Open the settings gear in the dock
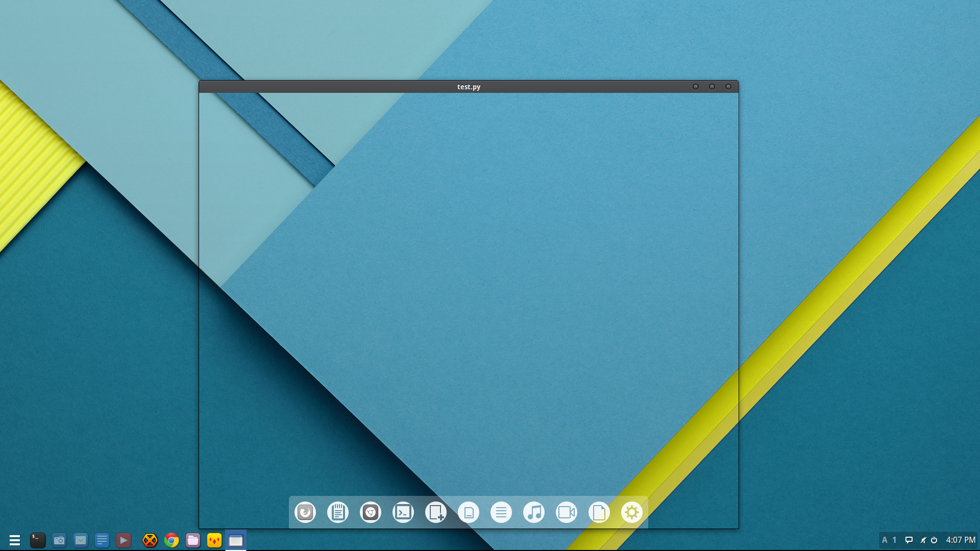980x551 pixels. pos(632,512)
